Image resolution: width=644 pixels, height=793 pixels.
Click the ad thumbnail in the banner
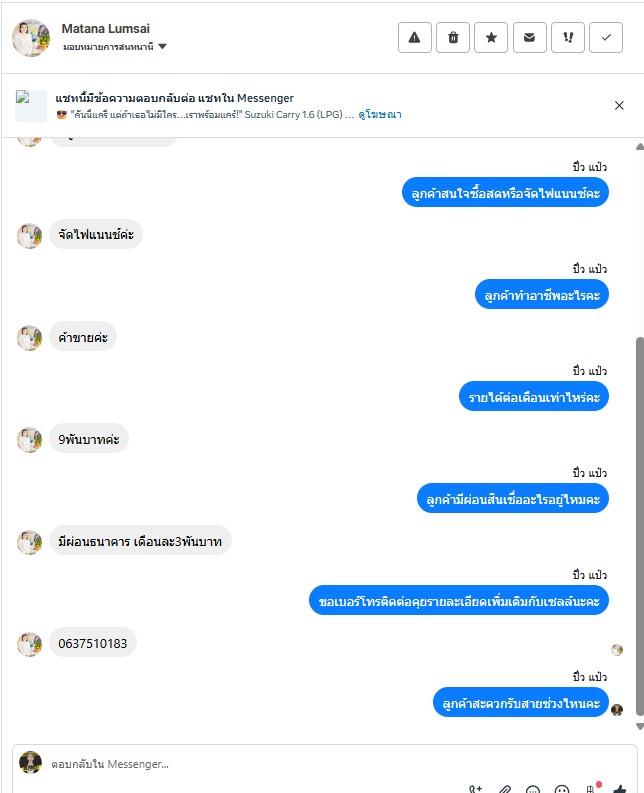[x=31, y=106]
